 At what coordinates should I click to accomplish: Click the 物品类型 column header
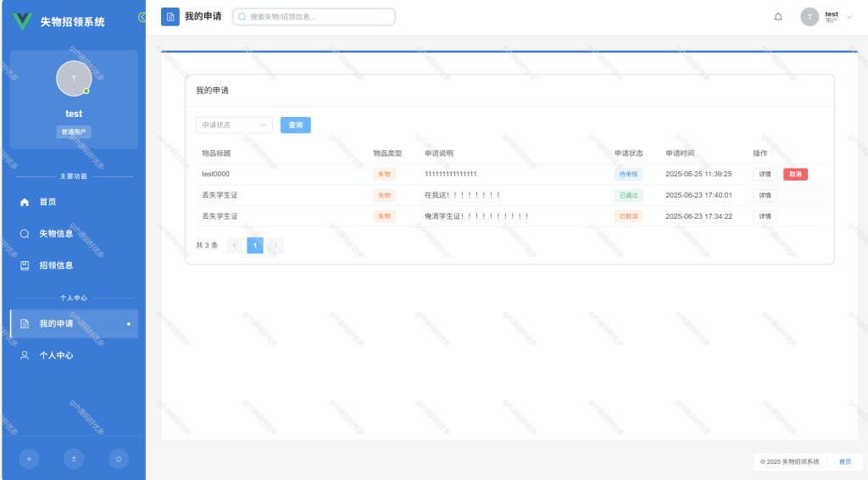[x=387, y=153]
